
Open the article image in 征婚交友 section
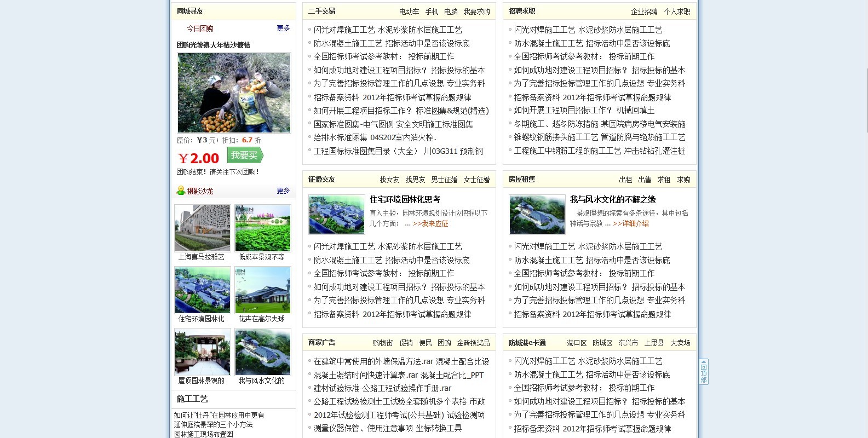tap(337, 214)
